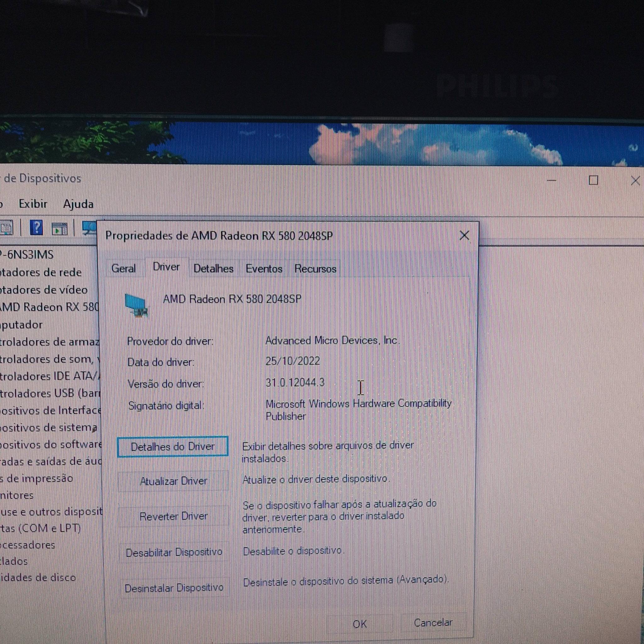Viewport: 644px width, 644px height.
Task: Select the Portas (COM e LPT) category
Action: (40, 528)
